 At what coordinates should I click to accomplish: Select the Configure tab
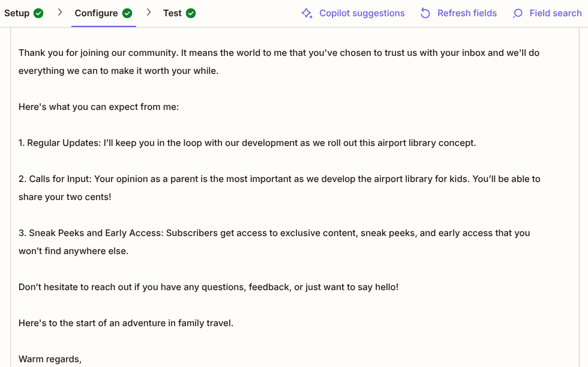[103, 13]
